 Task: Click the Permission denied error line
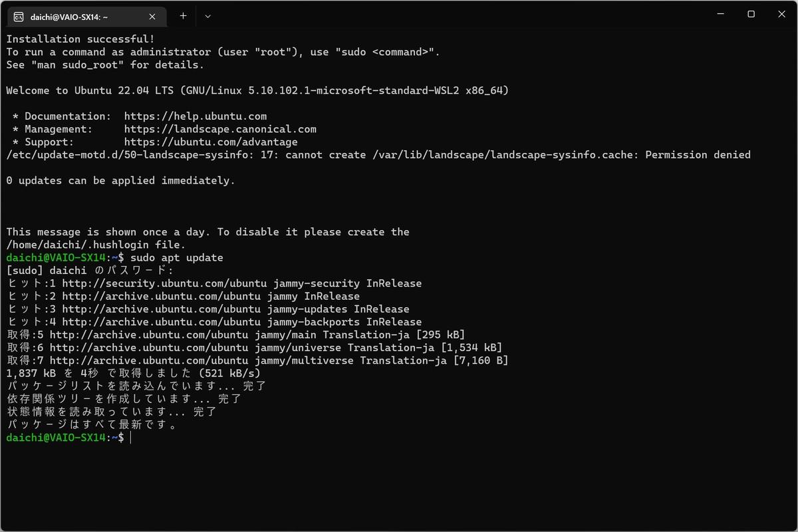pos(378,155)
